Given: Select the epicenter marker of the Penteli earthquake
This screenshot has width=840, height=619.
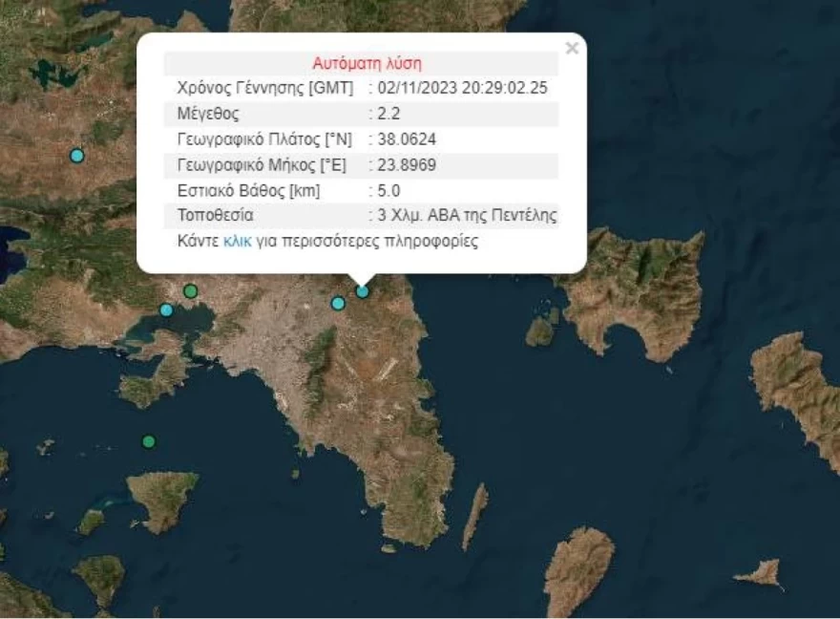Looking at the screenshot, I should (x=362, y=290).
